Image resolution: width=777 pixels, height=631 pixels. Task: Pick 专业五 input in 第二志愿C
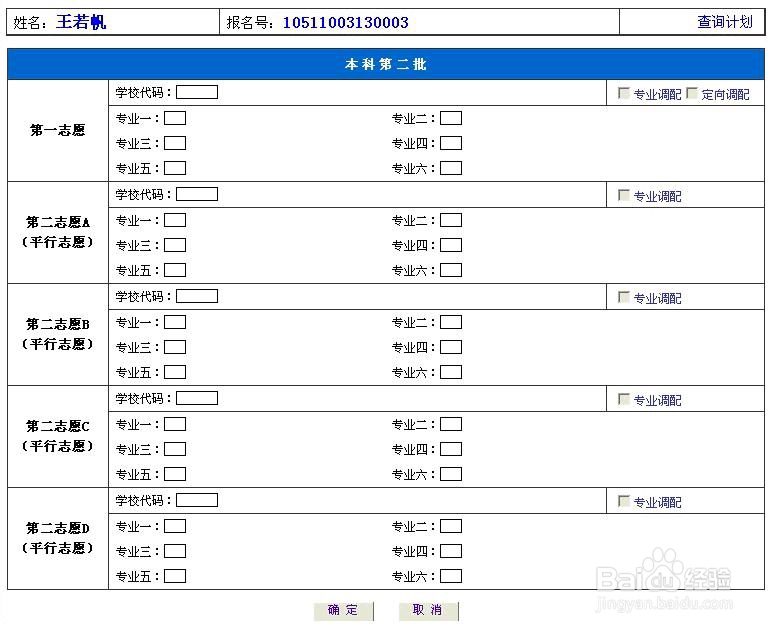(x=175, y=474)
